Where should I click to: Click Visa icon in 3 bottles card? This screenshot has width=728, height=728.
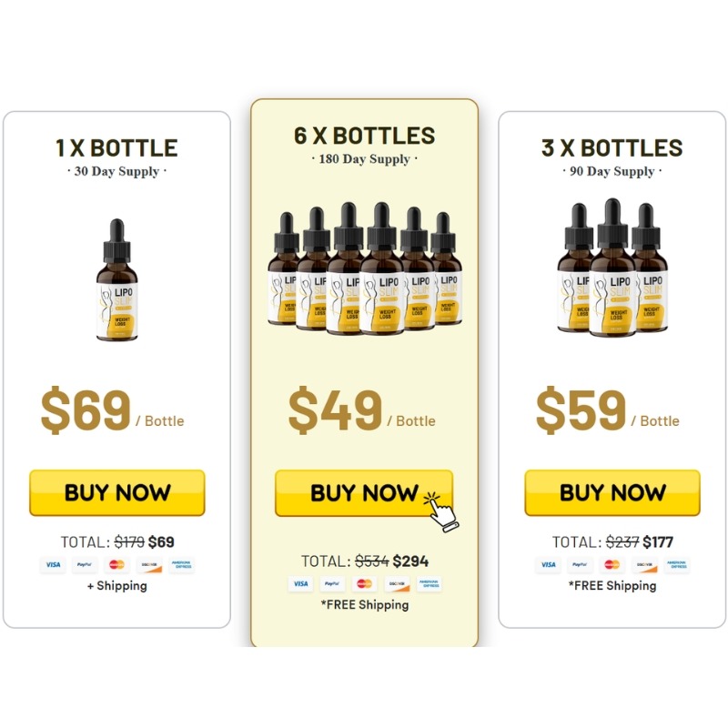pyautogui.click(x=548, y=565)
